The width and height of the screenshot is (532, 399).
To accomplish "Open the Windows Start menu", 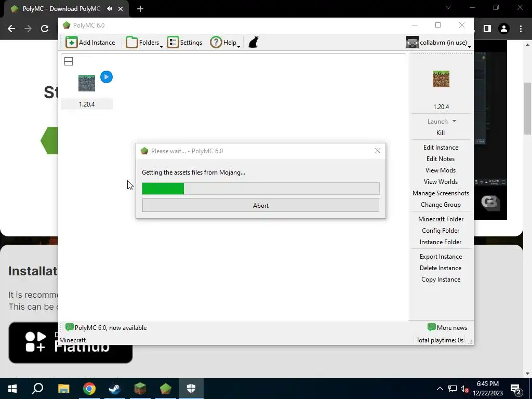I will pyautogui.click(x=12, y=389).
